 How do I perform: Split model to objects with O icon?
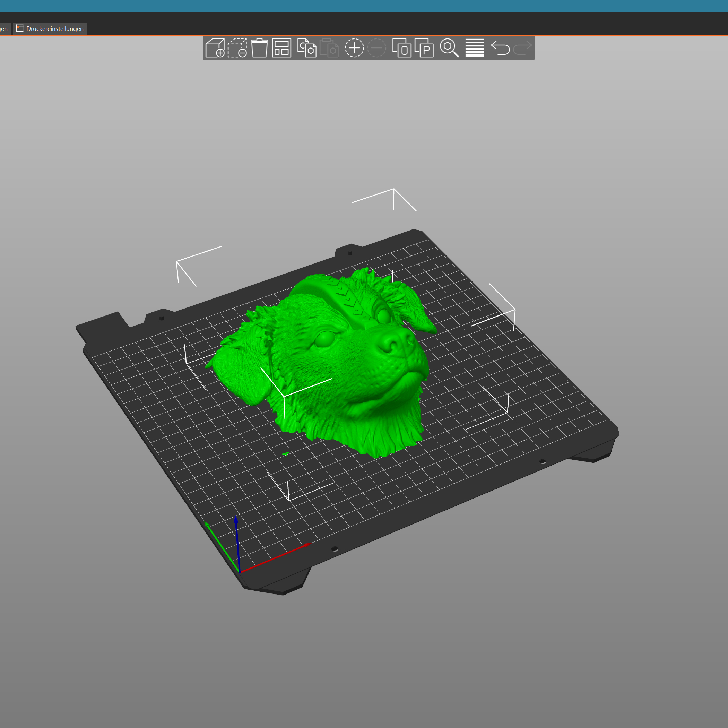click(x=402, y=48)
